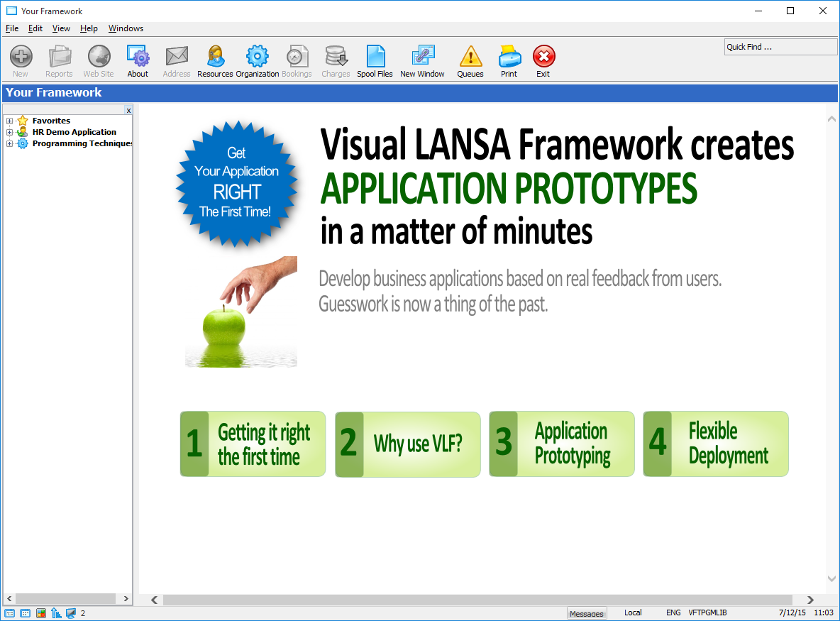Select 'HR Demo Application' tree row

74,132
